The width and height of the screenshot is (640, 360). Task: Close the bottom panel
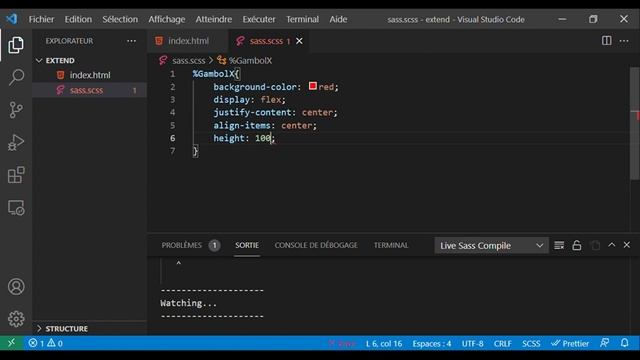[627, 245]
